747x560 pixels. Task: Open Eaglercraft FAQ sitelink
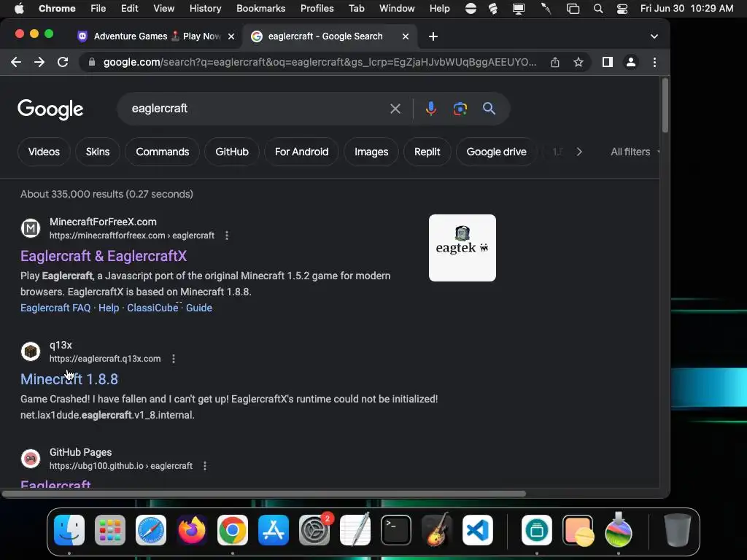(x=55, y=308)
